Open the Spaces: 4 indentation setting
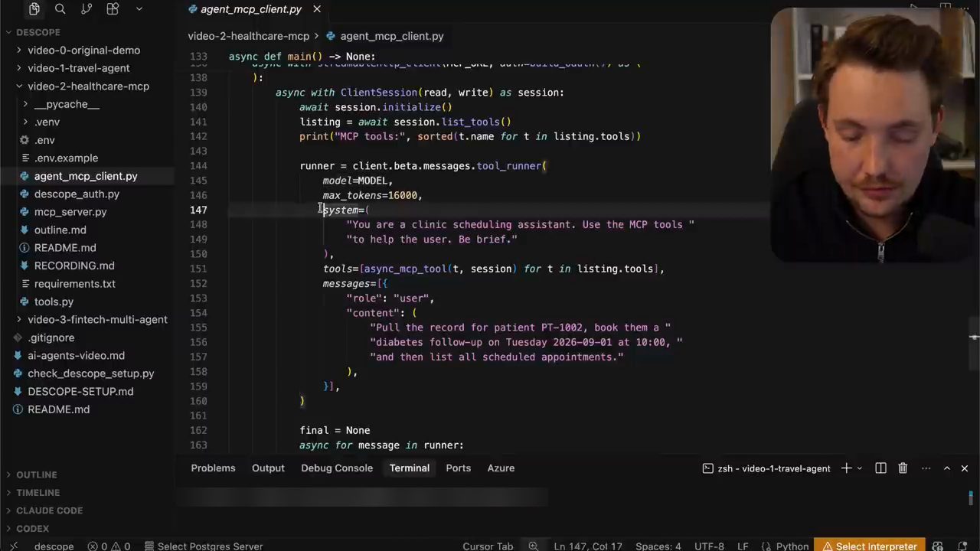The height and width of the screenshot is (551, 980). 658,546
